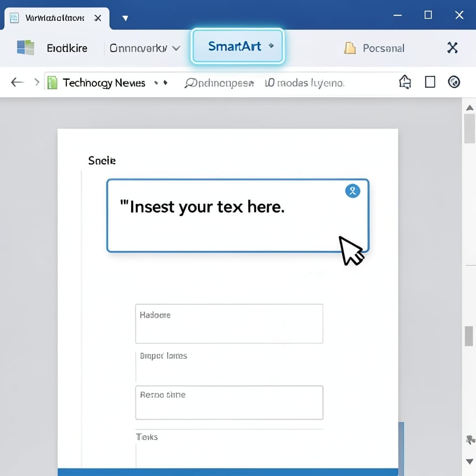Screen dimensions: 476x476
Task: Close the document tab
Action: 98,18
